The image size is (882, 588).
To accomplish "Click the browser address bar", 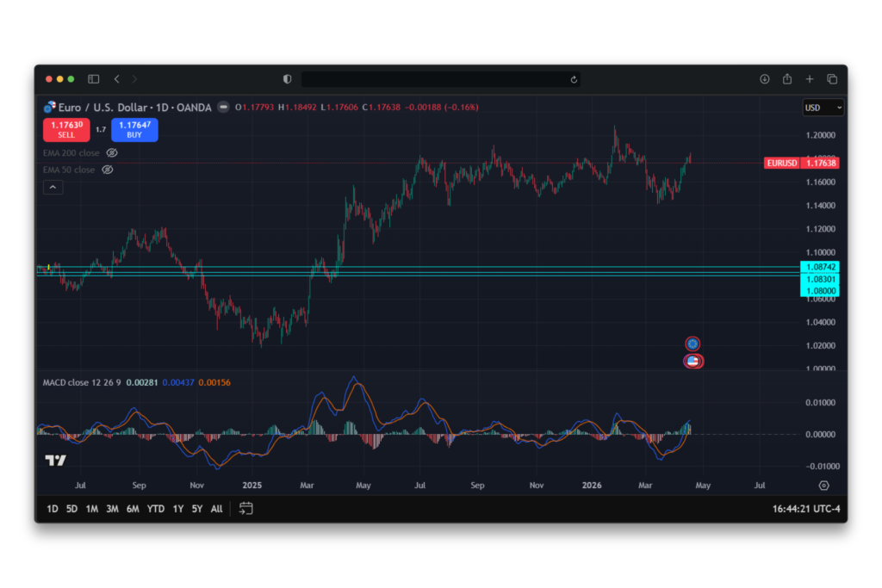I will pos(431,78).
